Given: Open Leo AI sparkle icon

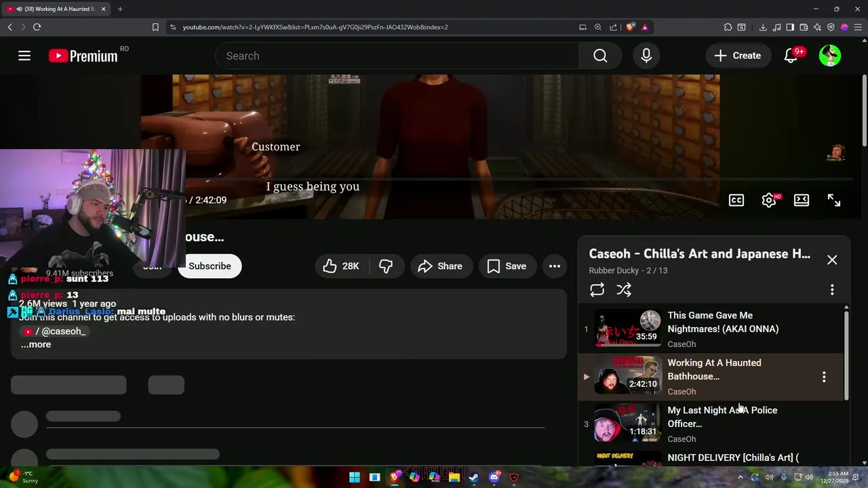Looking at the screenshot, I should (817, 27).
